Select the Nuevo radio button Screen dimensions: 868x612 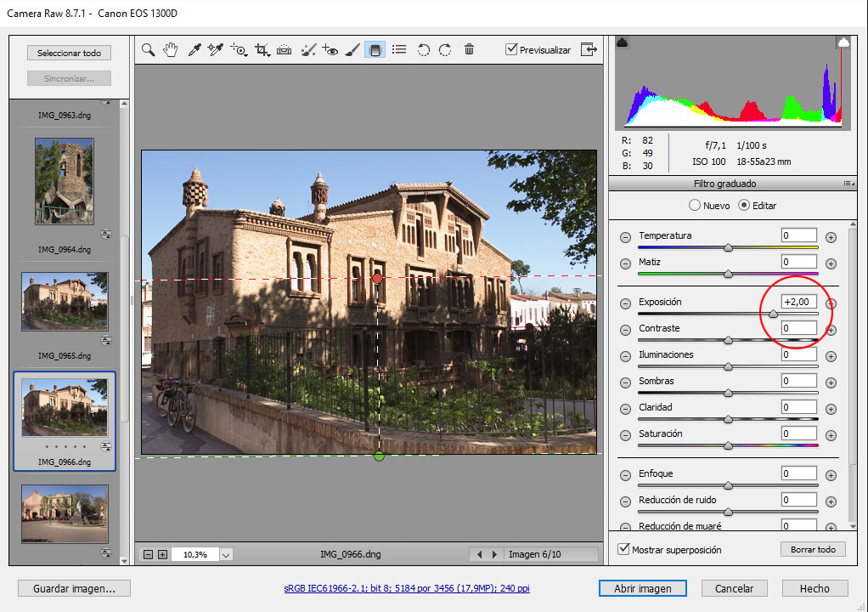pos(695,206)
